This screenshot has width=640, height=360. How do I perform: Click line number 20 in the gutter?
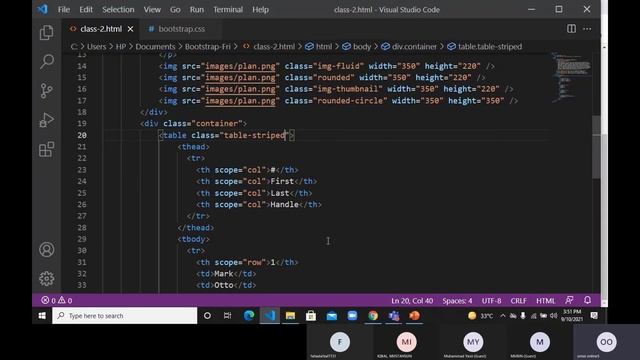point(82,135)
